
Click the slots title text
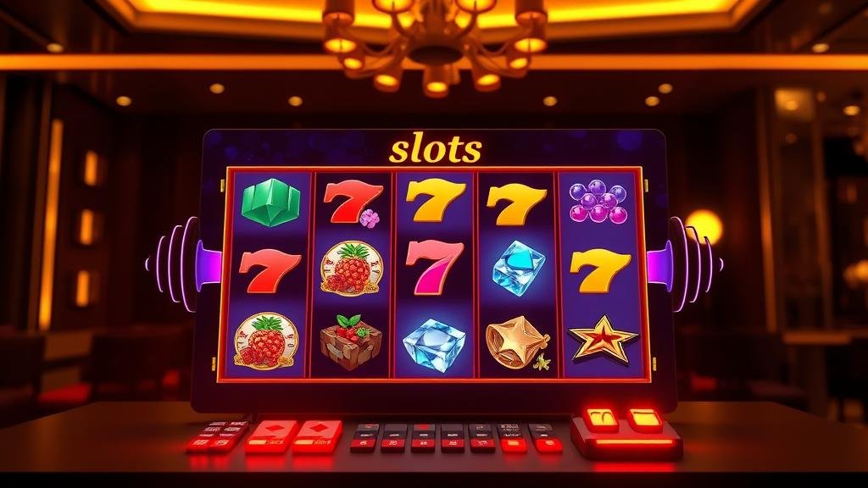435,149
